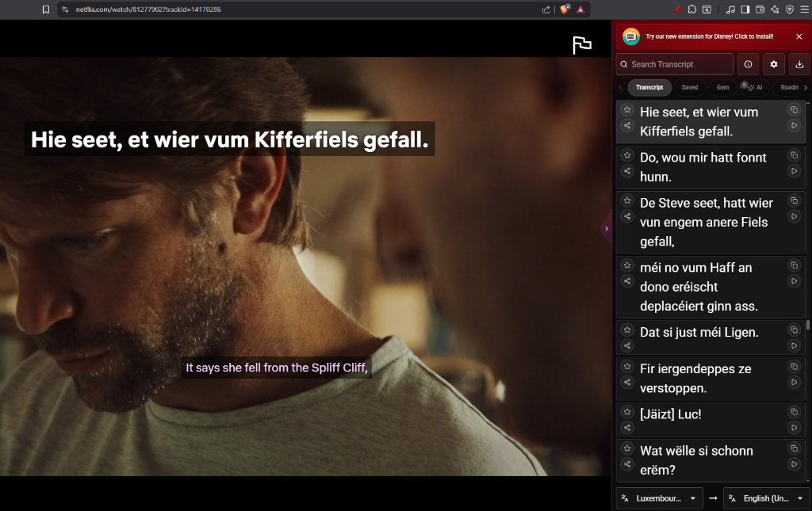The image size is (812, 511).
Task: Star the 'Fir iergendeppes ze verstoppen' line
Action: pos(627,367)
